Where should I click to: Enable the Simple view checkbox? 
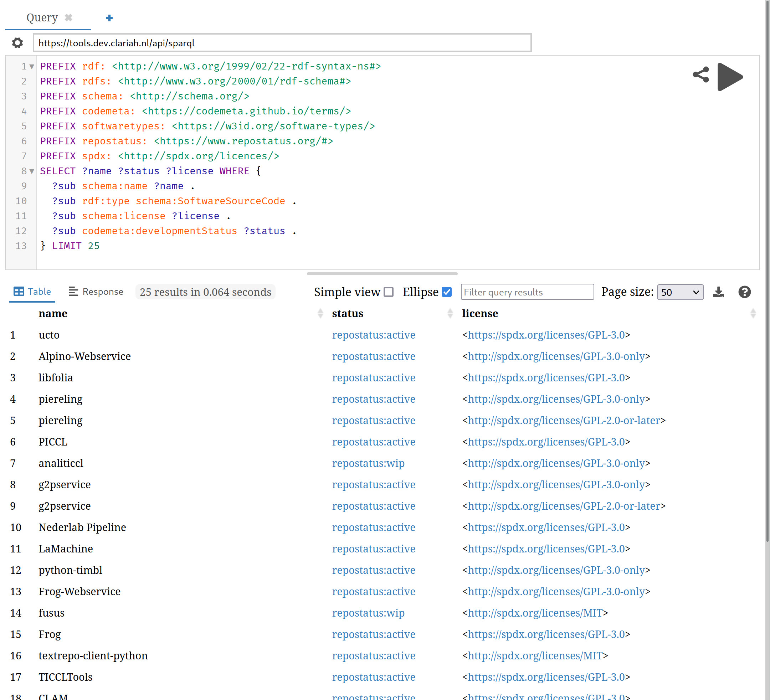tap(389, 292)
